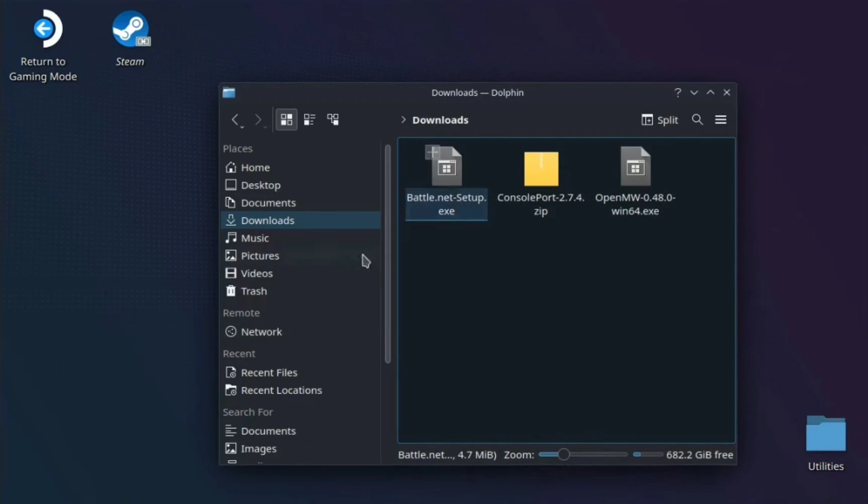
Task: Expand the breadcrumb arrow before Downloads
Action: click(x=403, y=120)
